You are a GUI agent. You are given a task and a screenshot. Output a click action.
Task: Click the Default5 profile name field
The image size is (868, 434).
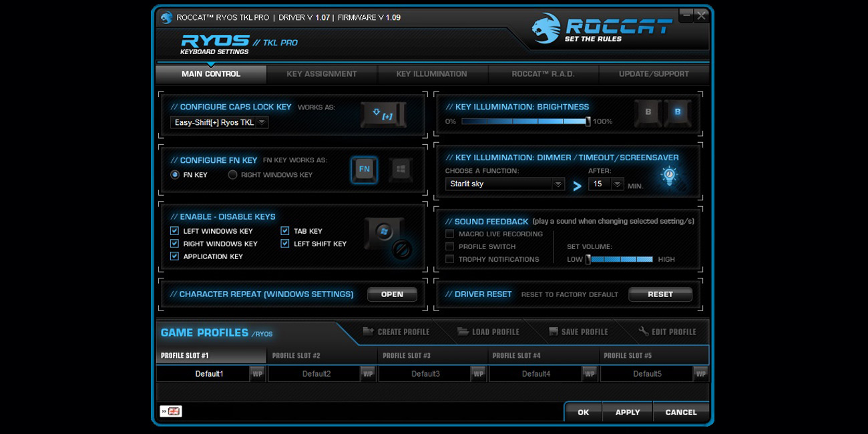pyautogui.click(x=646, y=374)
